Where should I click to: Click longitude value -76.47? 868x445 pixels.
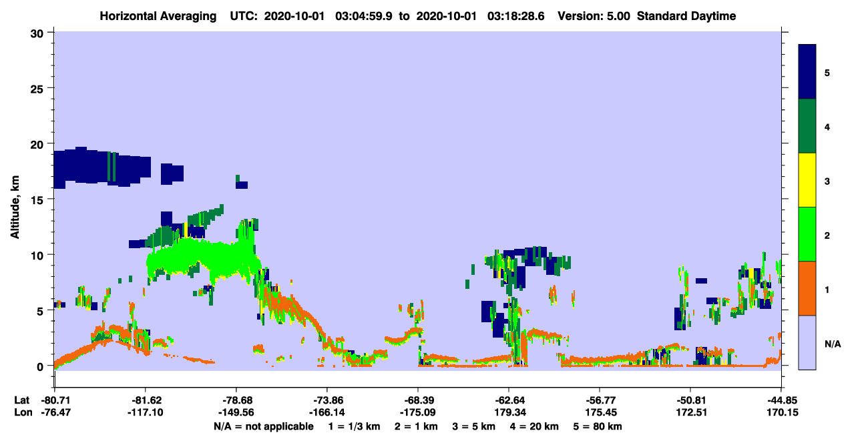click(x=54, y=412)
